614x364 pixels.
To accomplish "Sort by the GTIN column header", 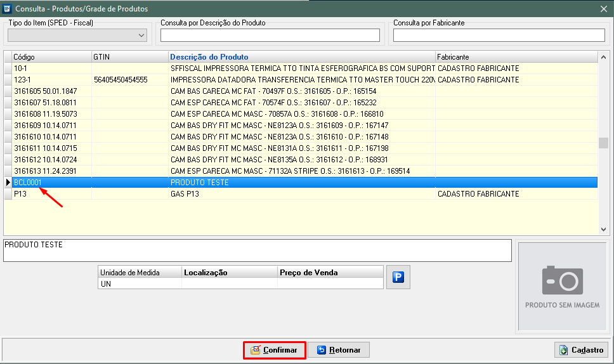I will click(129, 57).
